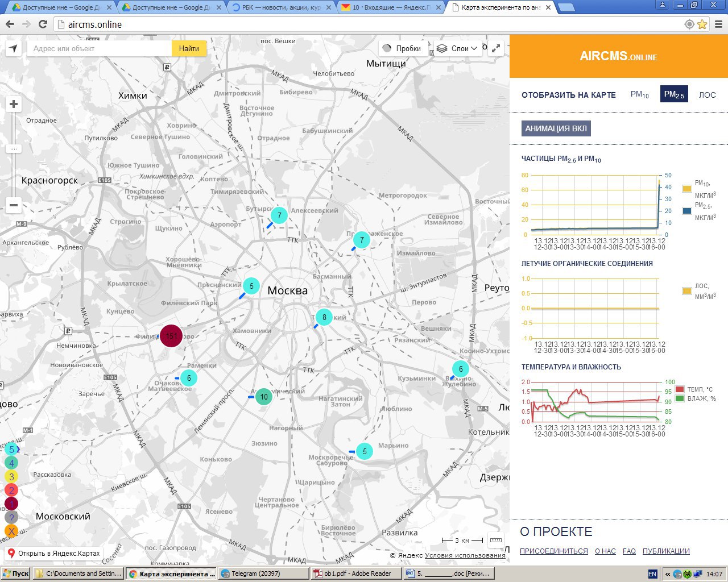The width and height of the screenshot is (728, 582).
Task: Click the location permission icon in address bar
Action: point(689,24)
